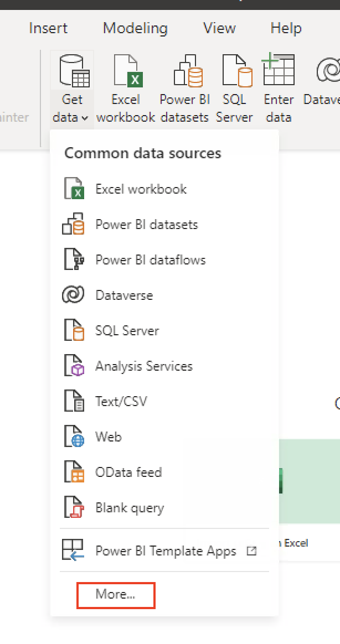This screenshot has width=340, height=644.
Task: Click the Power BI datasets ribbon icon
Action: 184,71
